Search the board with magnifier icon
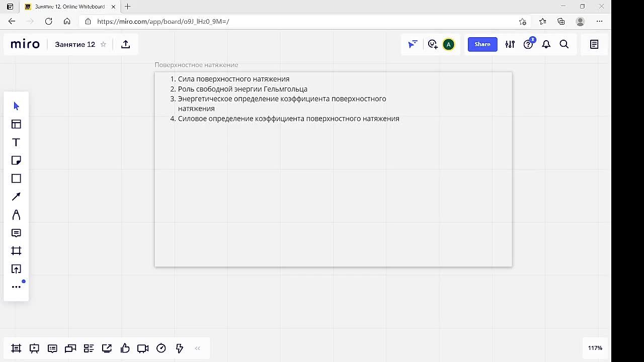Image resolution: width=644 pixels, height=362 pixels. 565,44
